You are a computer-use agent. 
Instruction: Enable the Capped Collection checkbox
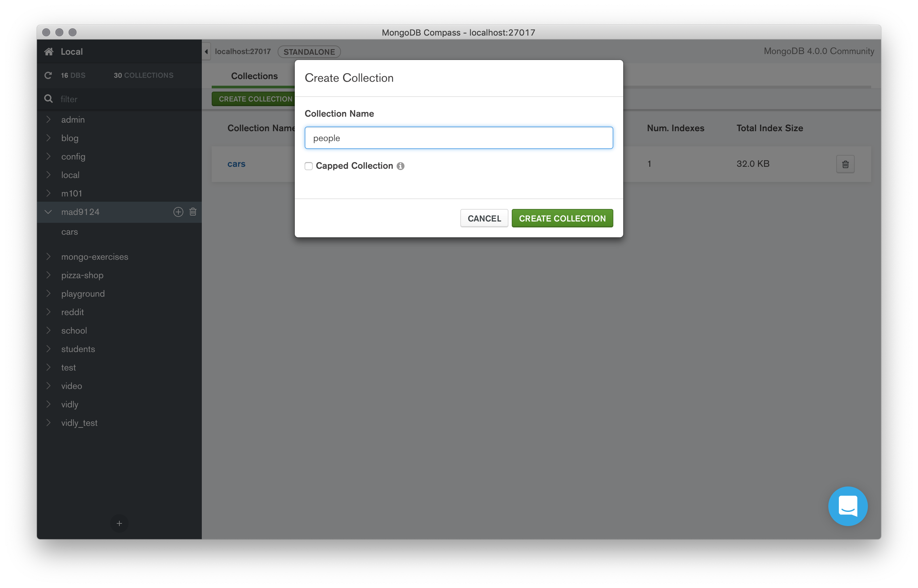point(309,166)
